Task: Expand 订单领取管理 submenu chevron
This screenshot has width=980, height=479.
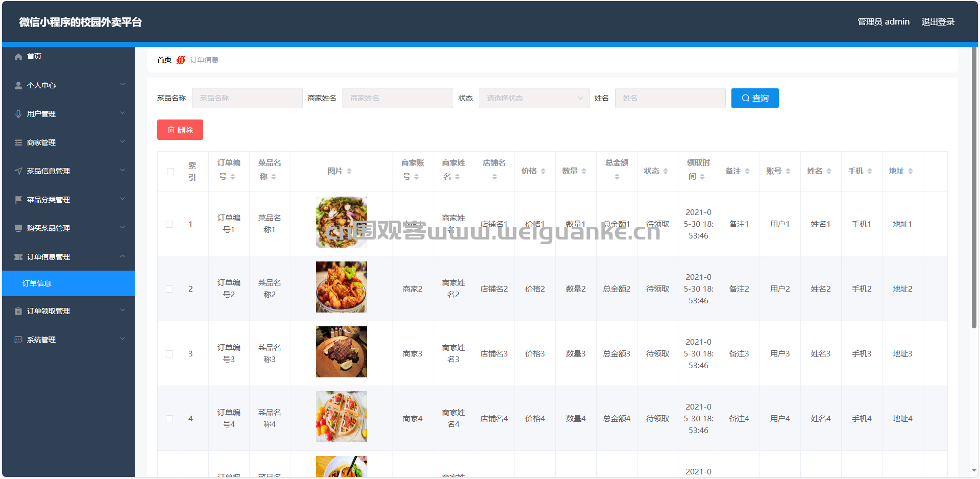Action: coord(122,310)
